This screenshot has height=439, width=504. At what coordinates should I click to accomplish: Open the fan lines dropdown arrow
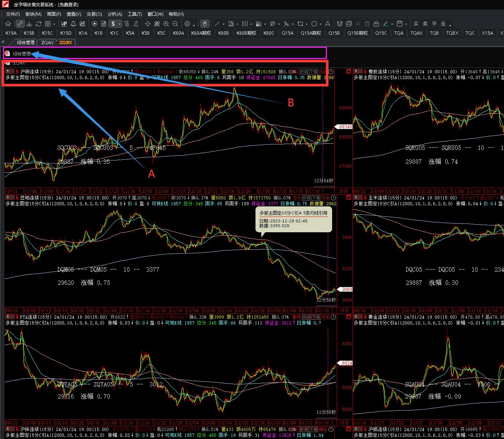pos(265,24)
